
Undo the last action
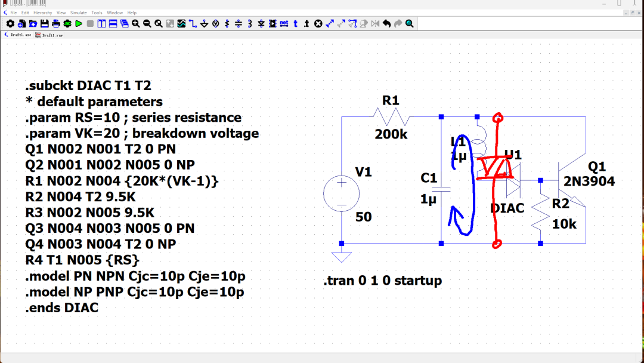point(386,24)
